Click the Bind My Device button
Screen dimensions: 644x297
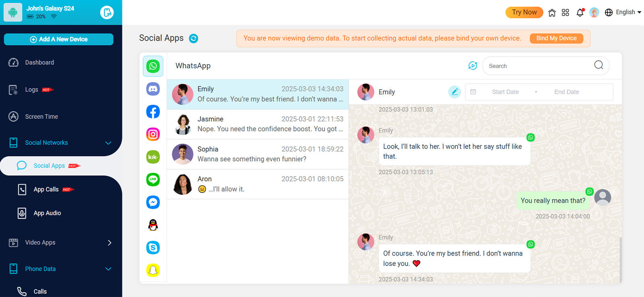point(556,38)
